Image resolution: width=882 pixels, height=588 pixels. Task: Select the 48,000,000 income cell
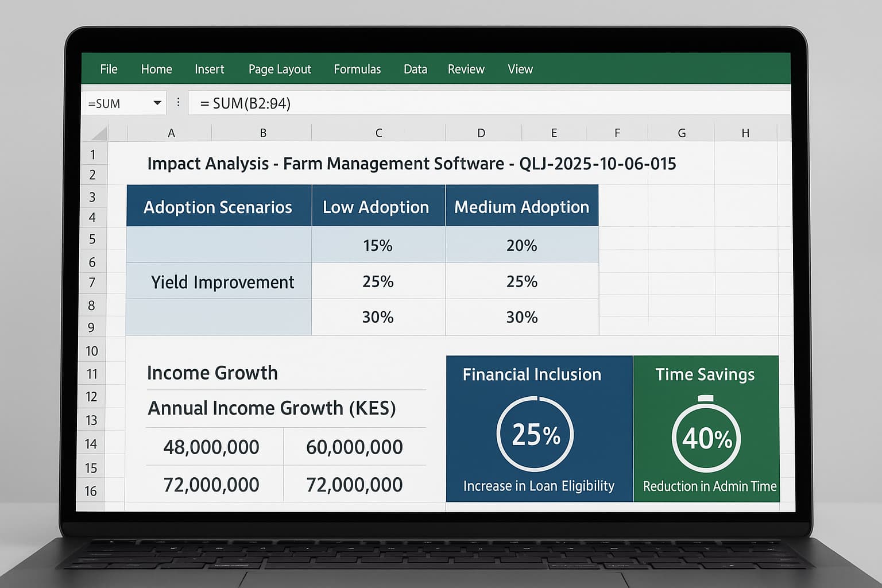(211, 447)
